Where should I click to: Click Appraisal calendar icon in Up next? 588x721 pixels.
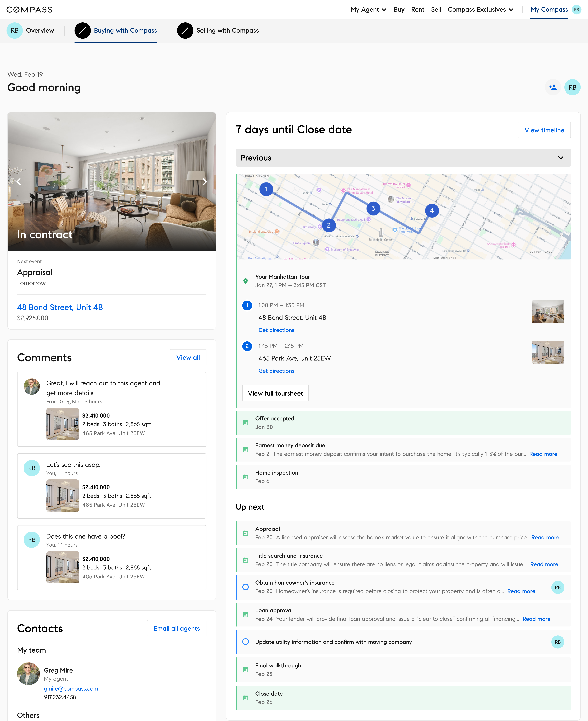246,533
